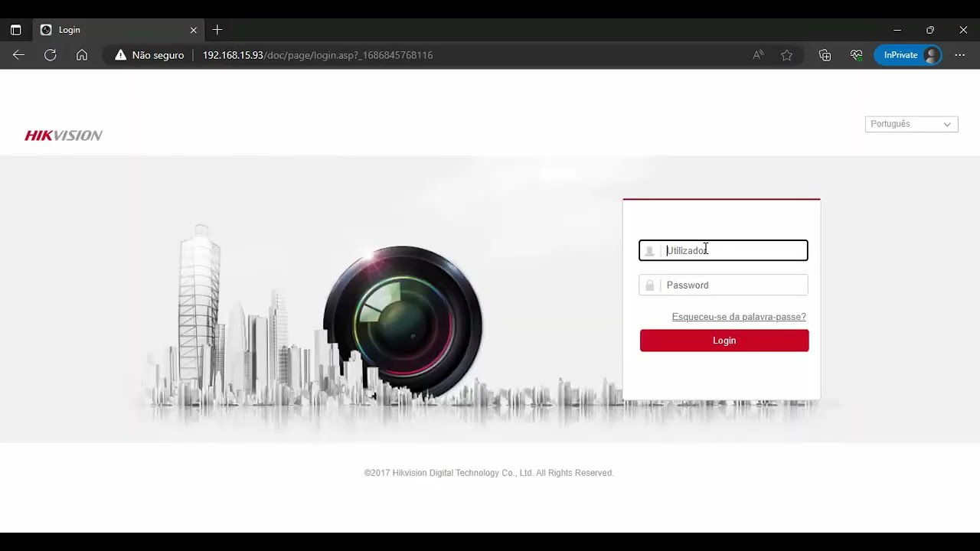
Task: Restore down the browser window
Action: coord(930,30)
